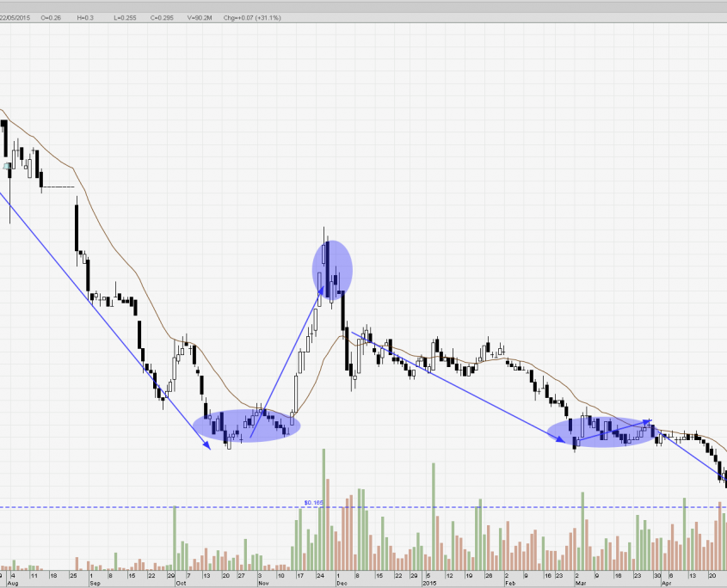Screen dimensions: 727x588
Task: Select the blue ellipse over the March consolidation
Action: pos(600,431)
